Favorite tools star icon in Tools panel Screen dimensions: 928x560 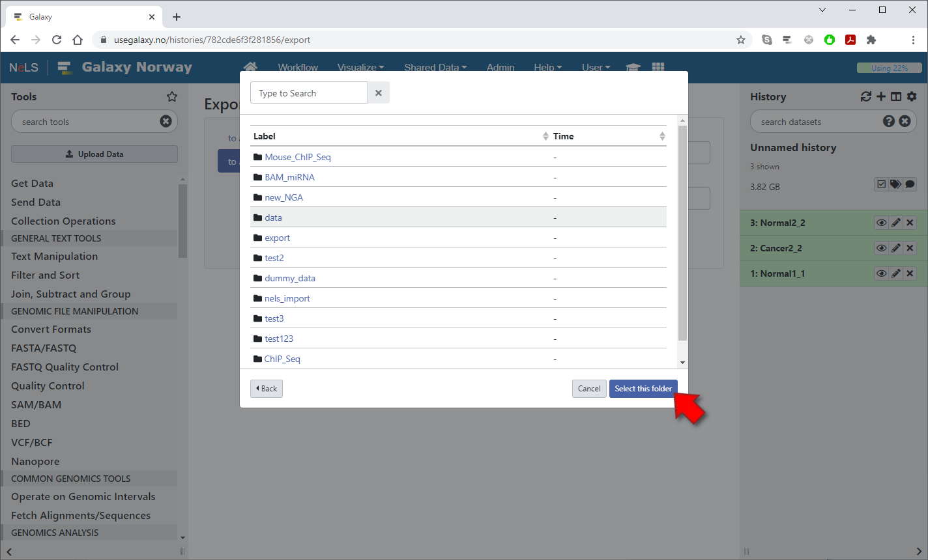[x=172, y=96]
